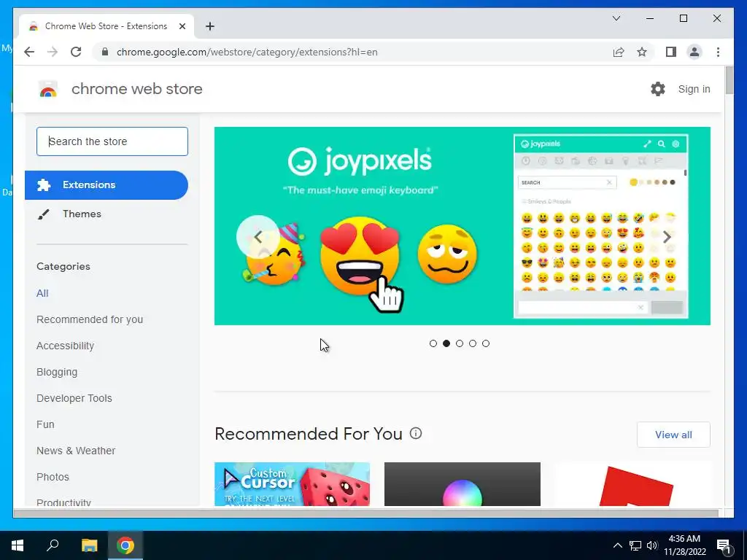
Task: Sign in to the web store
Action: 694,89
